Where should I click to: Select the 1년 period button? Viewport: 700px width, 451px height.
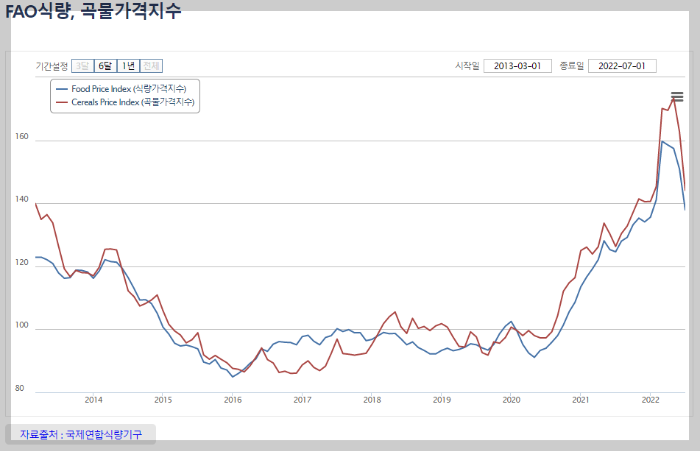pos(129,66)
